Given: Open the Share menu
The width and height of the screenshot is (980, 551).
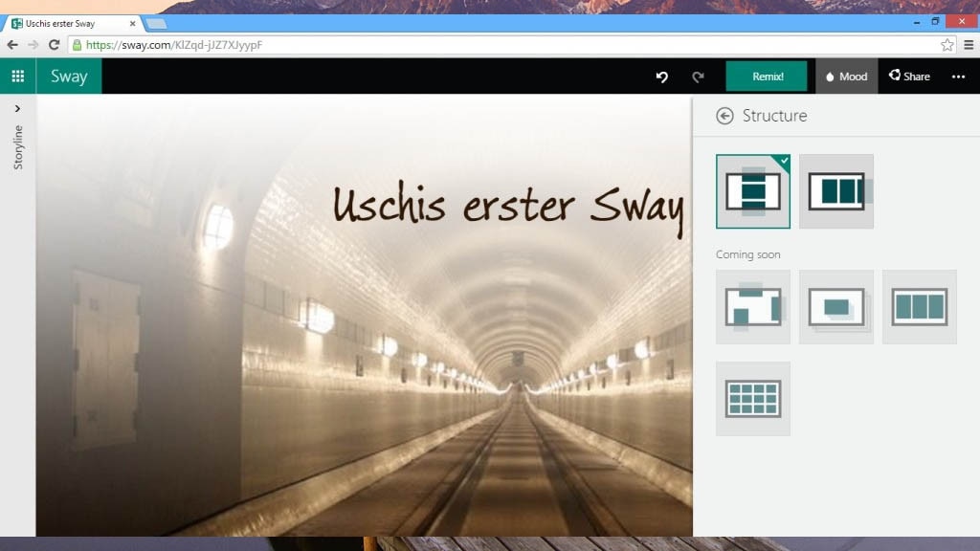Looking at the screenshot, I should pos(909,77).
